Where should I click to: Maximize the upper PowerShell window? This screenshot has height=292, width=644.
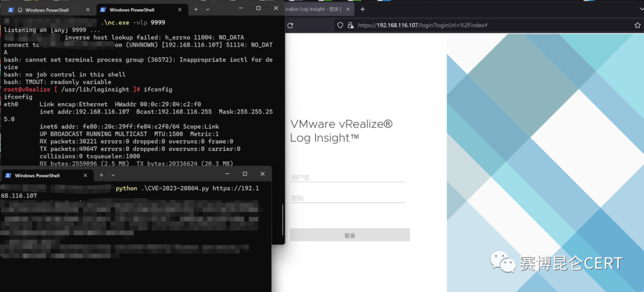click(x=258, y=8)
